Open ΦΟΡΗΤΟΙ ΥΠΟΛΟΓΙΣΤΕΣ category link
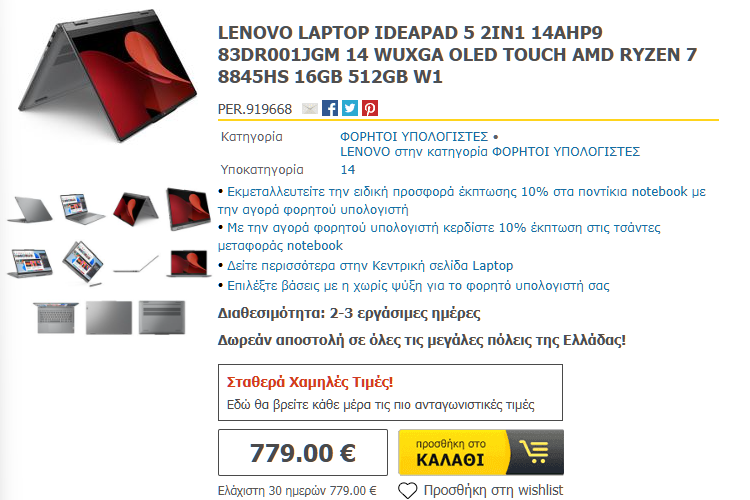Image resolution: width=750 pixels, height=500 pixels. tap(414, 137)
